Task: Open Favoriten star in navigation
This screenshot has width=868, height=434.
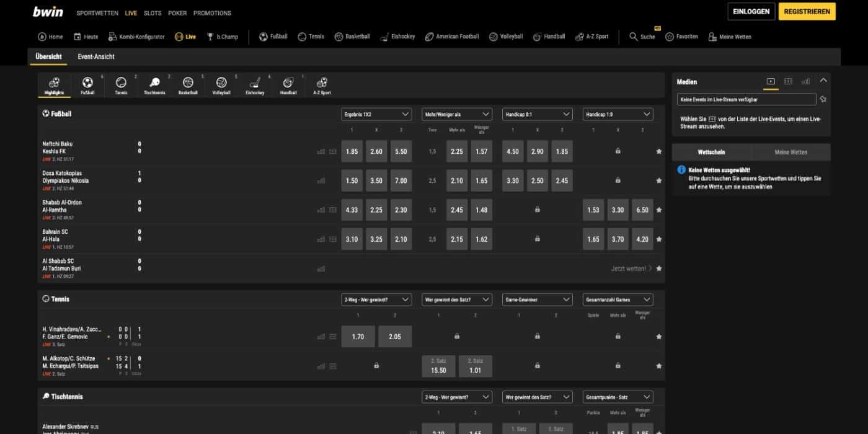Action: 682,37
